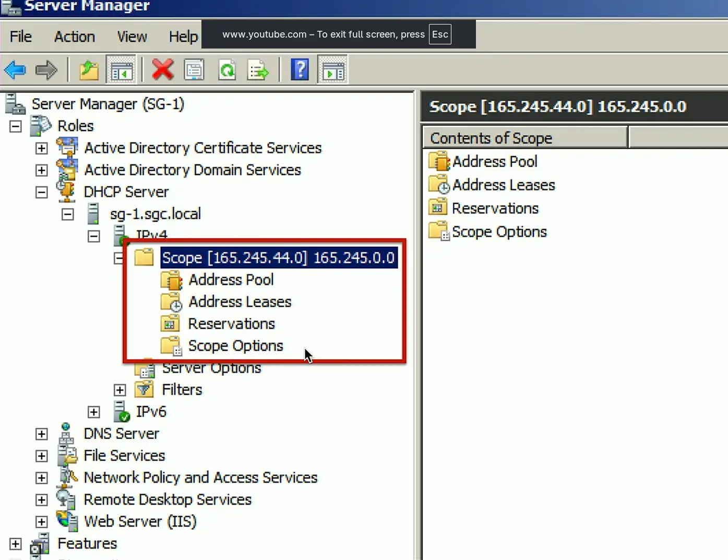The height and width of the screenshot is (560, 728).
Task: Click the green Refresh toolbar icon
Action: (x=227, y=69)
